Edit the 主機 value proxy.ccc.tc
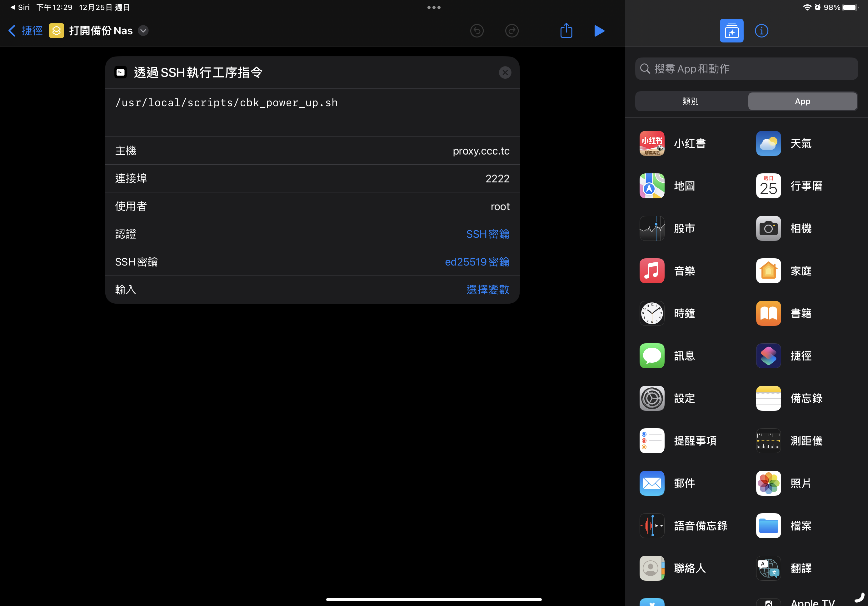Image resolution: width=868 pixels, height=606 pixels. 481,151
